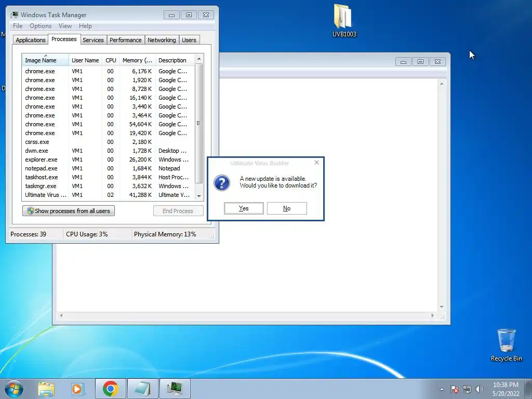Click scroll up arrow in background window

pos(442,84)
